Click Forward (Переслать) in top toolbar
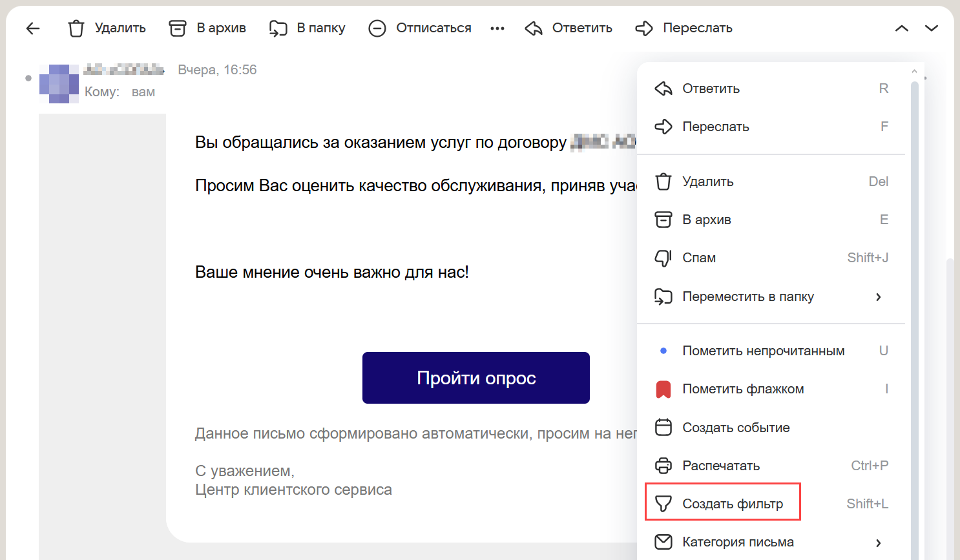 (684, 28)
